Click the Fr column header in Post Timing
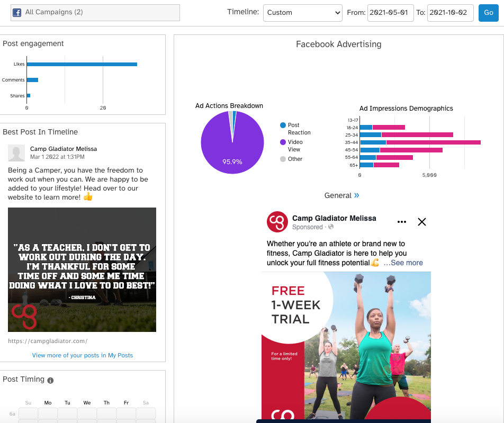 click(x=127, y=403)
